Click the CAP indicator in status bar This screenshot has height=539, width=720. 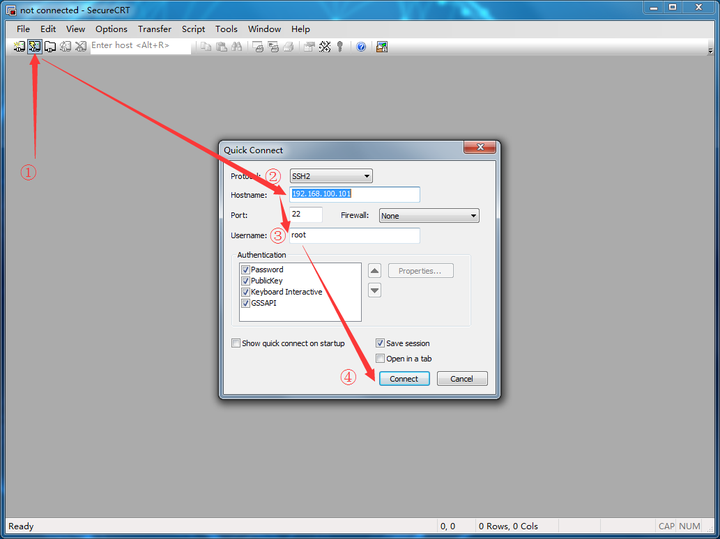pos(666,526)
